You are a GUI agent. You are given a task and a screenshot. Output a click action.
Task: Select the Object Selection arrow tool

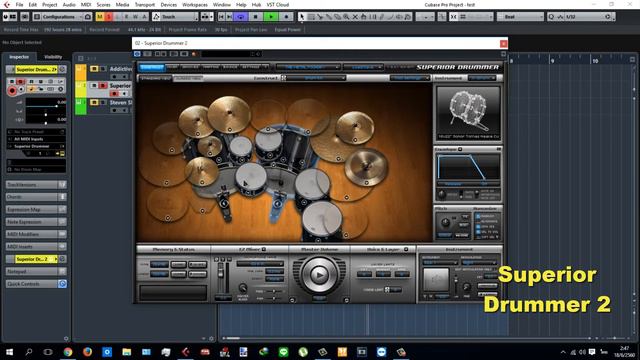click(x=302, y=17)
